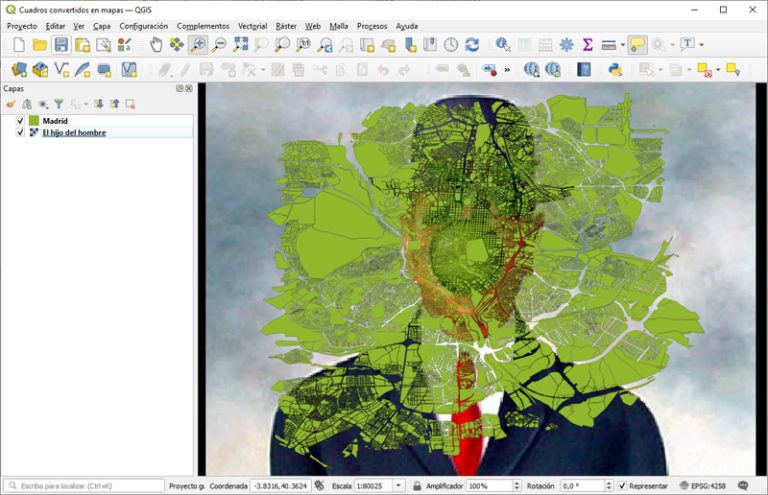Click the New Temporary Scratch Layer icon

[104, 70]
